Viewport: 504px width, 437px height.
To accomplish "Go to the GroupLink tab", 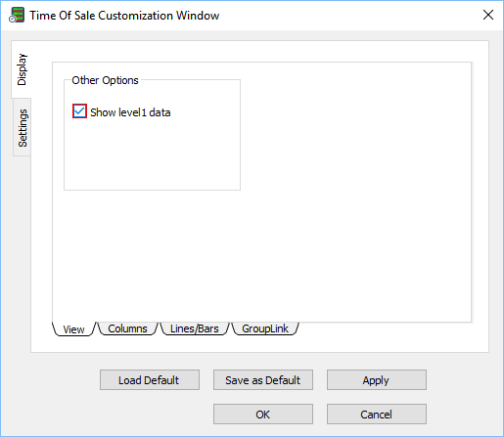I will 265,328.
